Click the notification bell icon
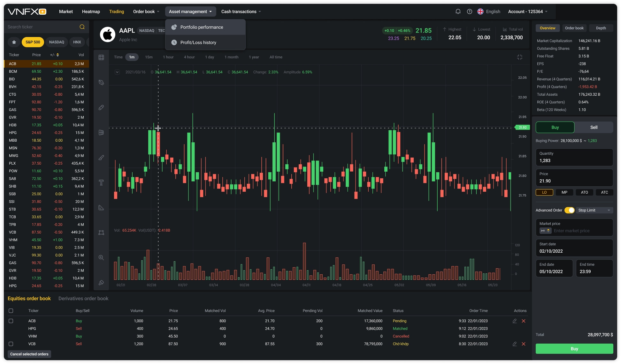 tap(458, 11)
